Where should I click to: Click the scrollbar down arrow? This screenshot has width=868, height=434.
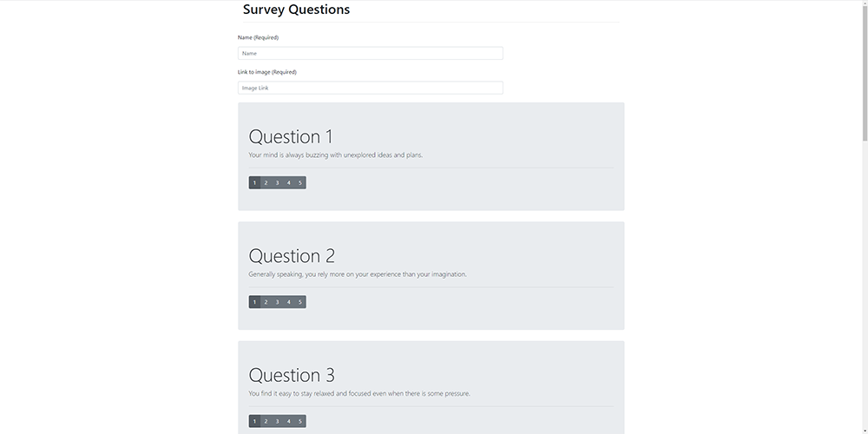(864, 430)
